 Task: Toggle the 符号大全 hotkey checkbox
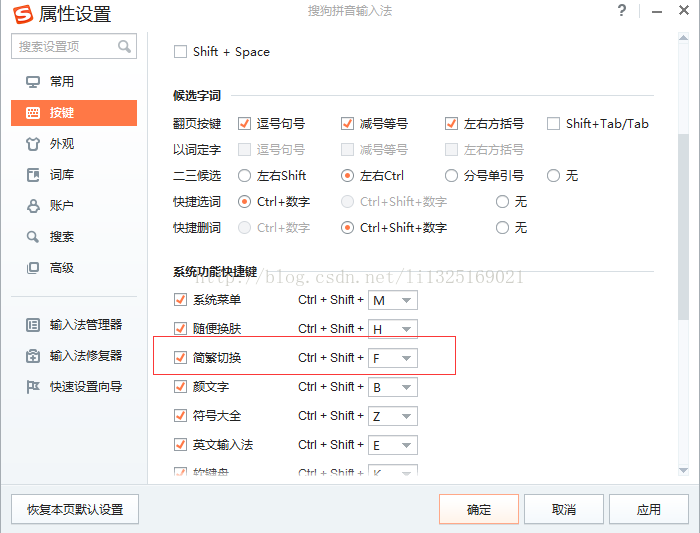[180, 416]
